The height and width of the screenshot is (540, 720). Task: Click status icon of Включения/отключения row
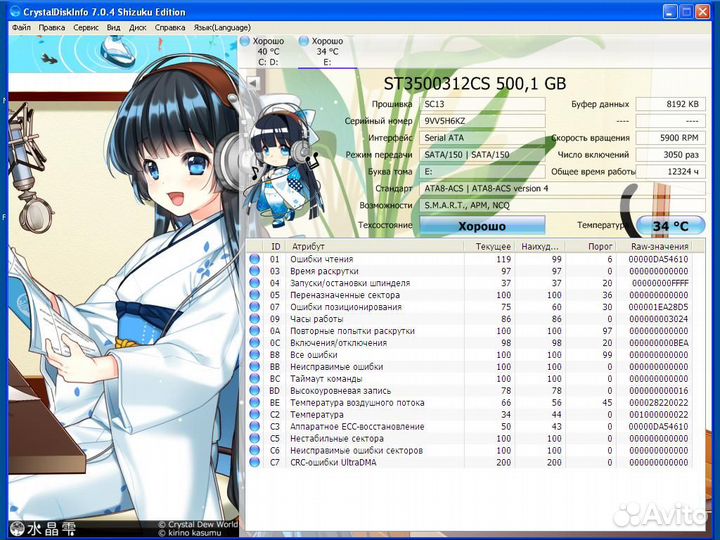254,343
